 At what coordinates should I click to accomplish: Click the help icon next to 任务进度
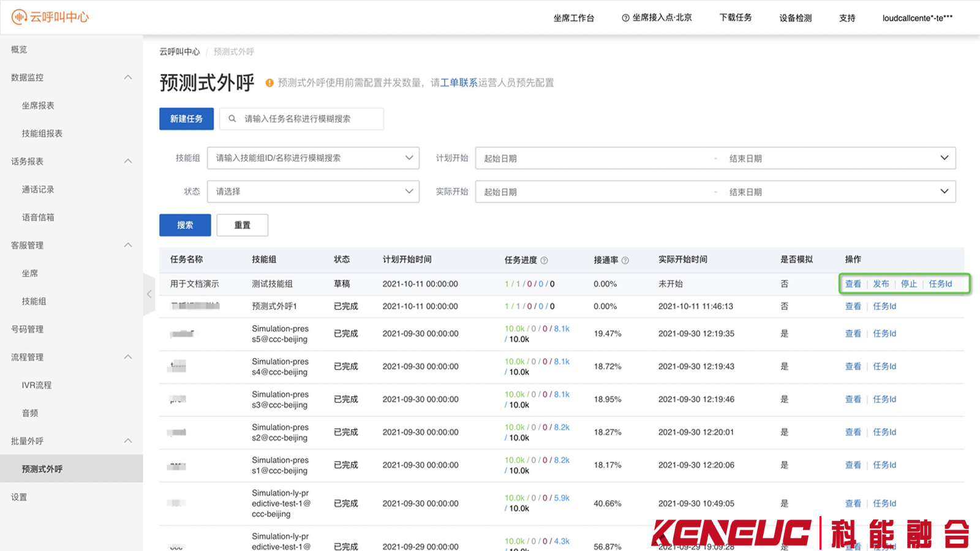point(544,260)
